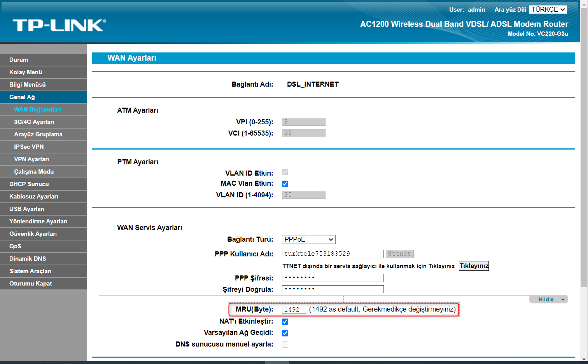Click PPP Kullanıcı Adı field

click(332, 254)
